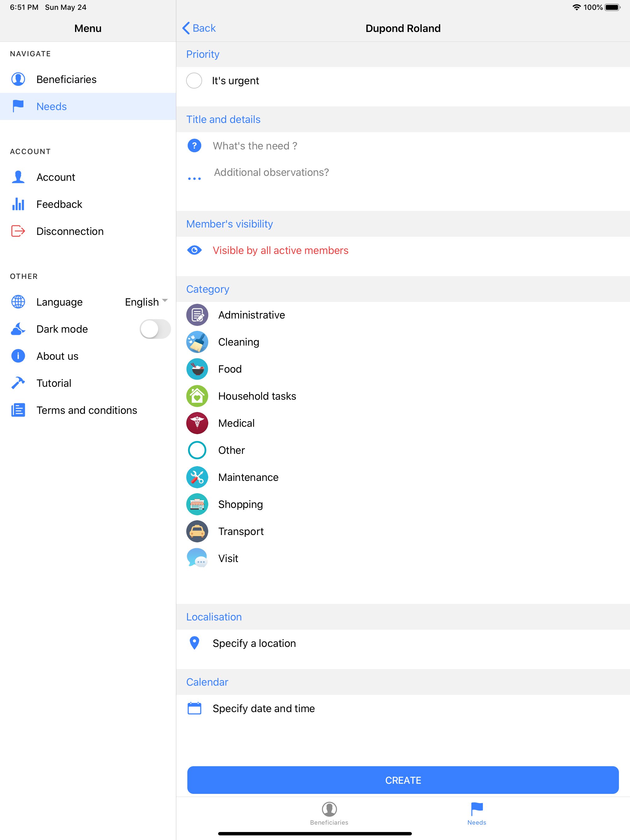Tap the Back button
This screenshot has width=630, height=840.
tap(199, 28)
